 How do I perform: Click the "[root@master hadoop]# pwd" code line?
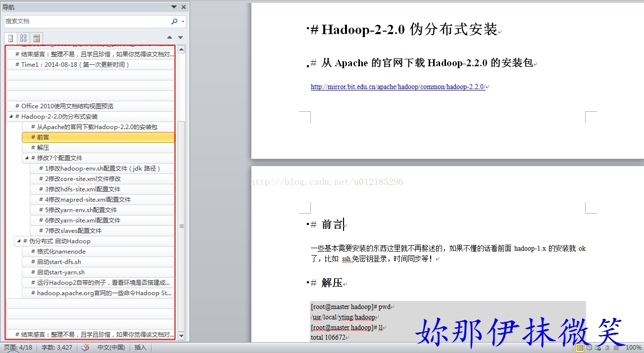coord(350,307)
